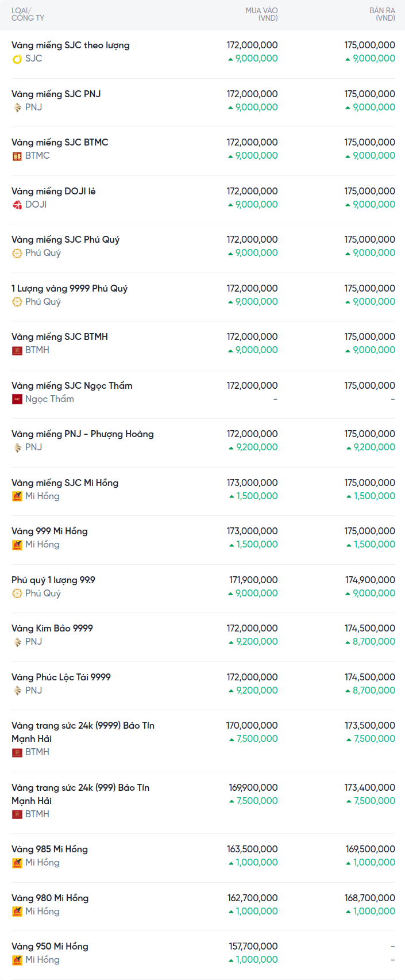Click the red DOJI logo icon
405x980 pixels.
pos(17,205)
